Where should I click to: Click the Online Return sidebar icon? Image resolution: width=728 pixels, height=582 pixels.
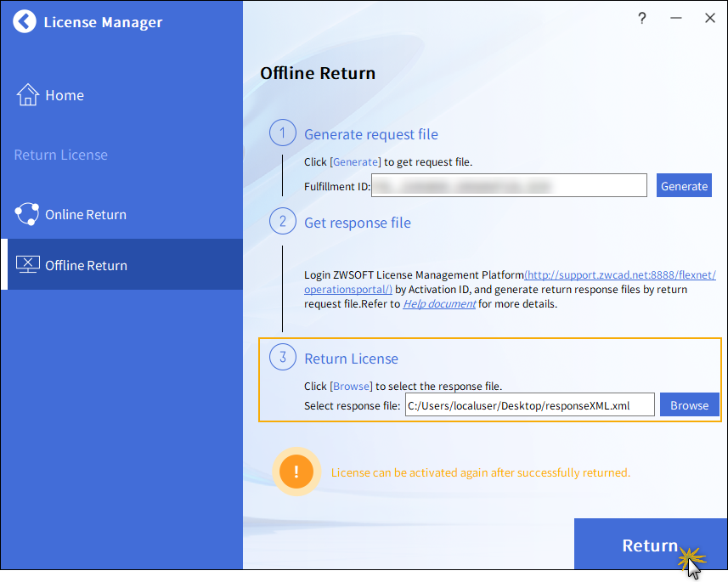pos(27,214)
